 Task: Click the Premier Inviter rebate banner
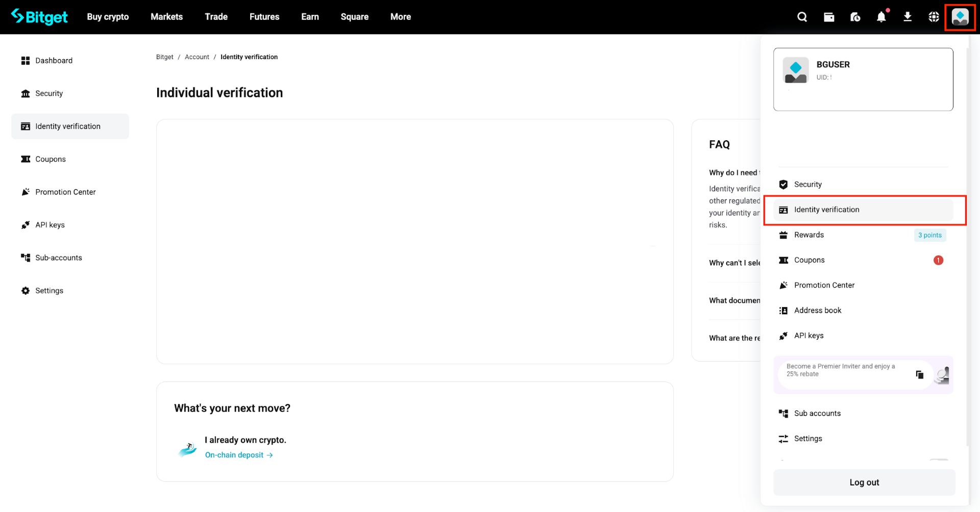coord(863,375)
